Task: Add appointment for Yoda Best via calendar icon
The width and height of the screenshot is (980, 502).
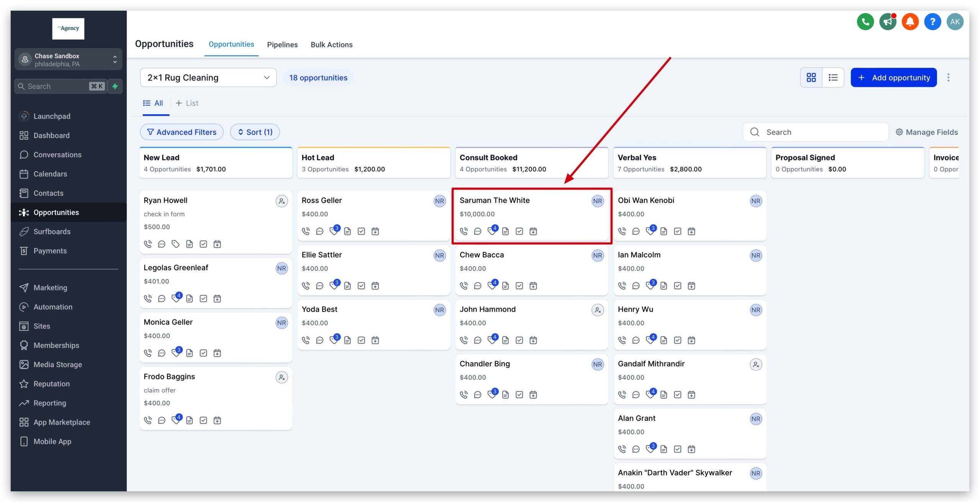Action: [375, 340]
